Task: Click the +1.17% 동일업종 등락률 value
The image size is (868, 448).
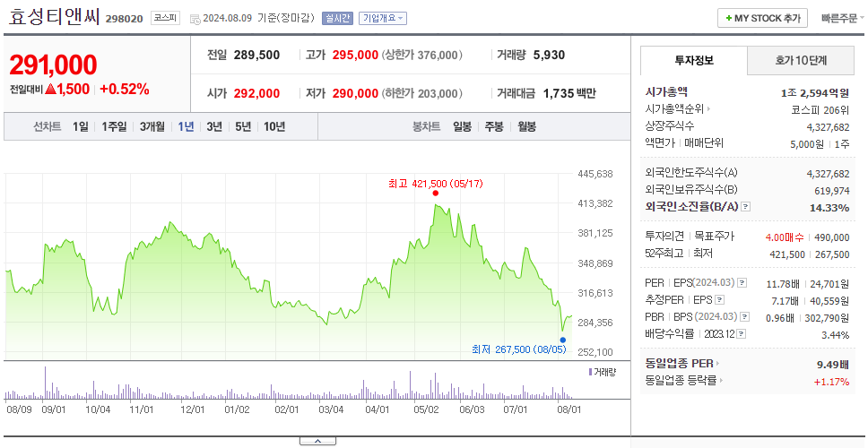Action: point(831,381)
